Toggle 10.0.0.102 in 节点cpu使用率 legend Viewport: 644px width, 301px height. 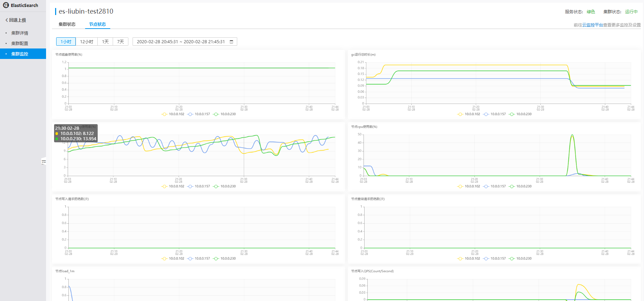[x=469, y=186]
